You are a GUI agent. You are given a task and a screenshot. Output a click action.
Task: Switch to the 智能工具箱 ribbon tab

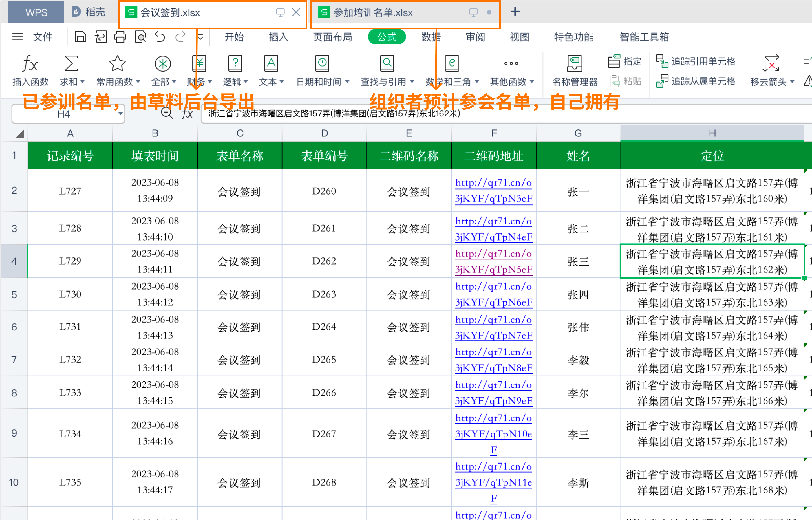[x=644, y=37]
